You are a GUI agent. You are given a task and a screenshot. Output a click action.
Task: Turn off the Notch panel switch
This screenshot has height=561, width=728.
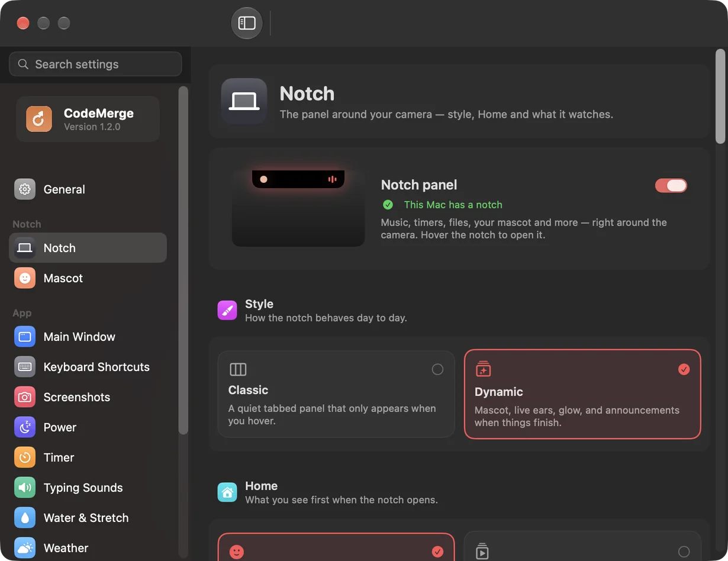671,186
